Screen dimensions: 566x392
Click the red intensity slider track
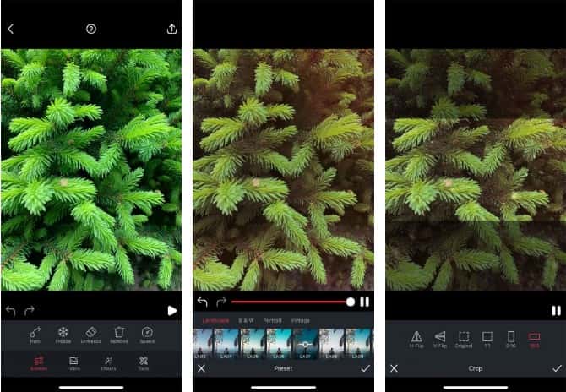click(289, 302)
